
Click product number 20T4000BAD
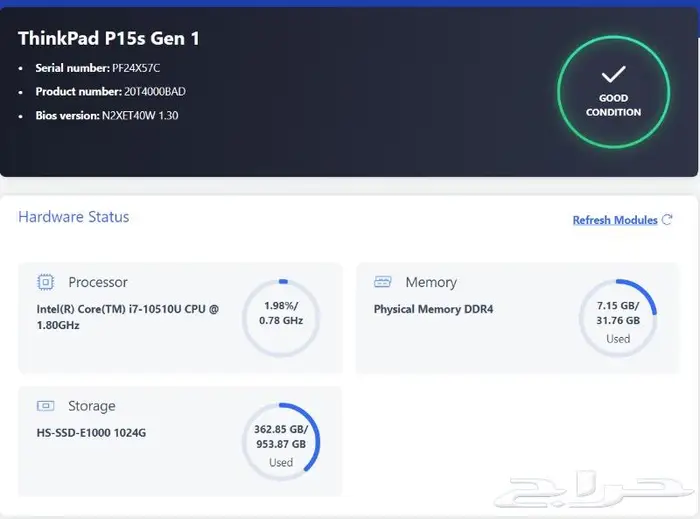tap(155, 91)
